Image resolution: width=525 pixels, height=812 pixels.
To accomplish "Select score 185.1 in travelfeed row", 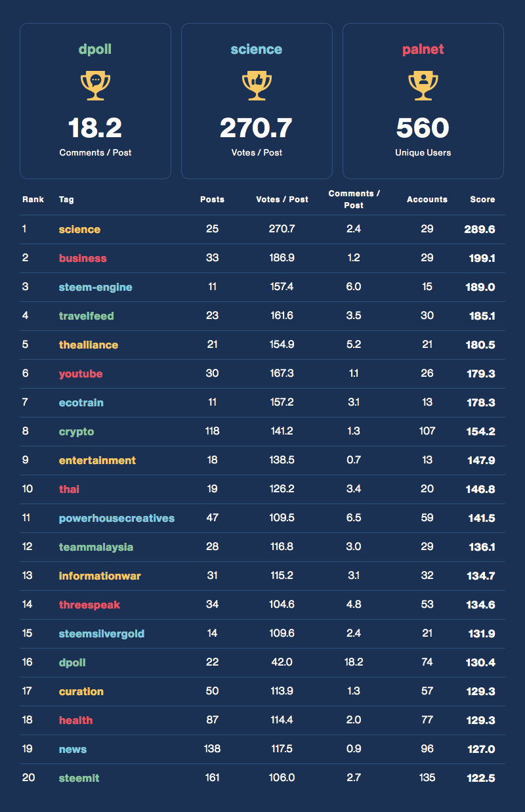I will pos(481,316).
